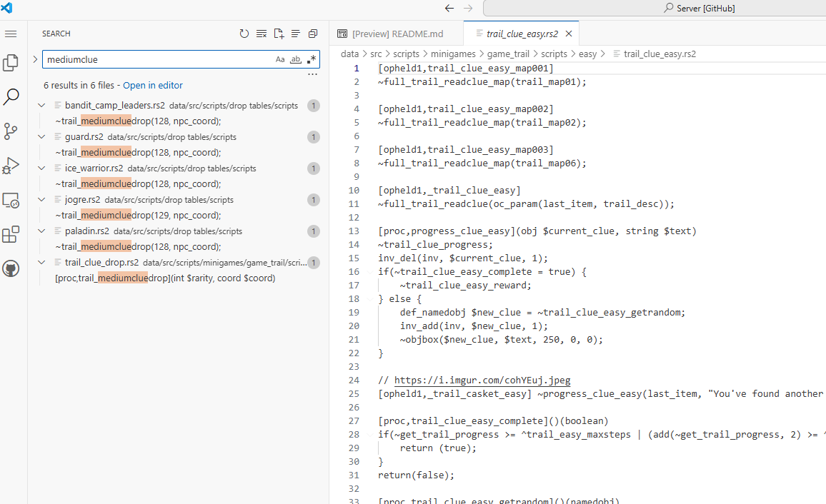
Task: Open bandit_camp_leaders.rs2 file result
Action: [x=179, y=106]
